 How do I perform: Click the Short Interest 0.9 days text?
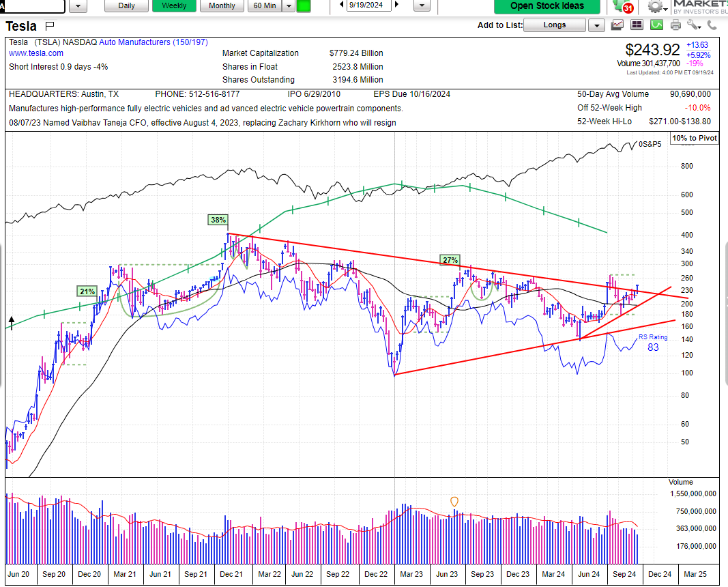click(x=59, y=67)
